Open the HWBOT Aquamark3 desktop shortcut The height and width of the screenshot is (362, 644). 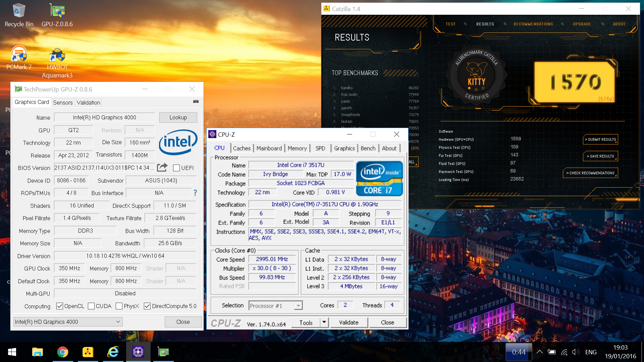pyautogui.click(x=57, y=62)
